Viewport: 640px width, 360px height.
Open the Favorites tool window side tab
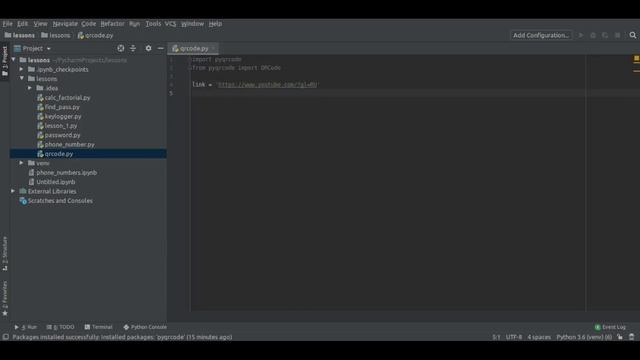point(4,298)
